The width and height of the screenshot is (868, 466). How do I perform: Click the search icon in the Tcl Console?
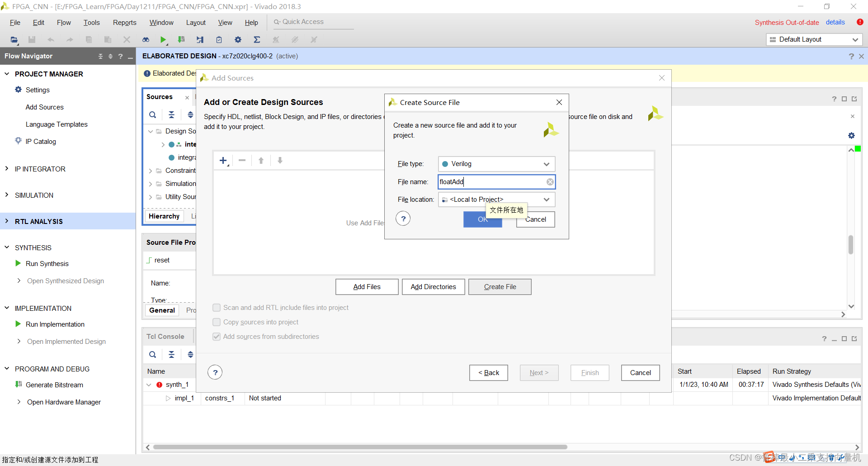153,355
